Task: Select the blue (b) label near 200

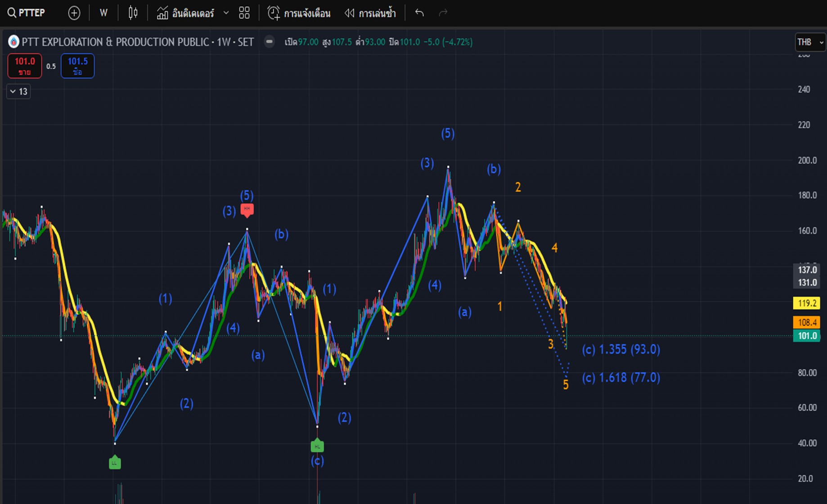Action: click(x=494, y=169)
